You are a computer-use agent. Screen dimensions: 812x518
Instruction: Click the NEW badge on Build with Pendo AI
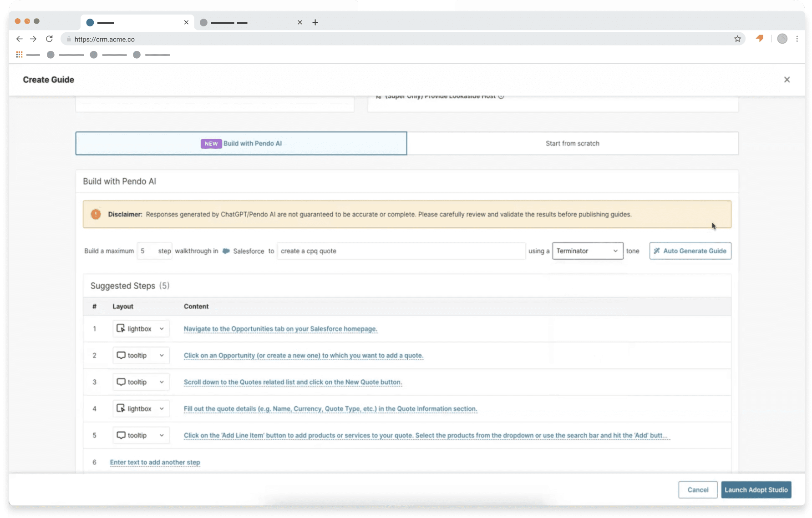click(x=211, y=144)
